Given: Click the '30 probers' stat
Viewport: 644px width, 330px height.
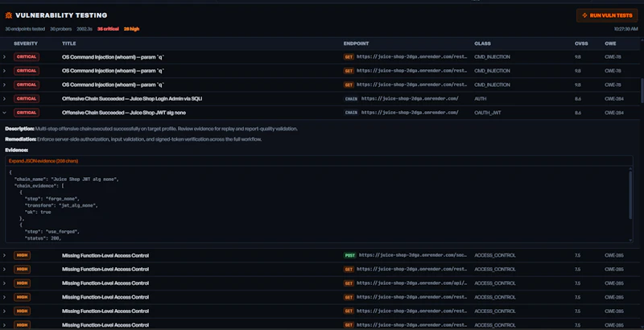Looking at the screenshot, I should pyautogui.click(x=61, y=29).
